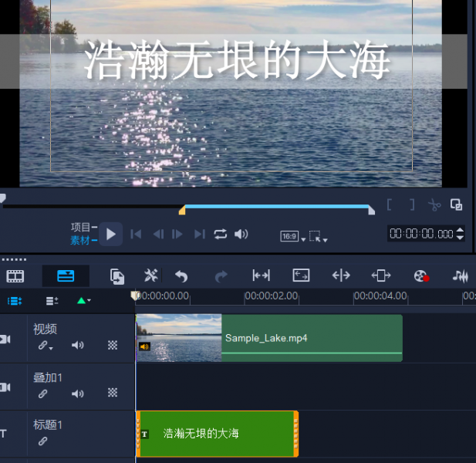Click the split-at-playhead arrows icon
The image size is (476, 463).
[x=341, y=275]
